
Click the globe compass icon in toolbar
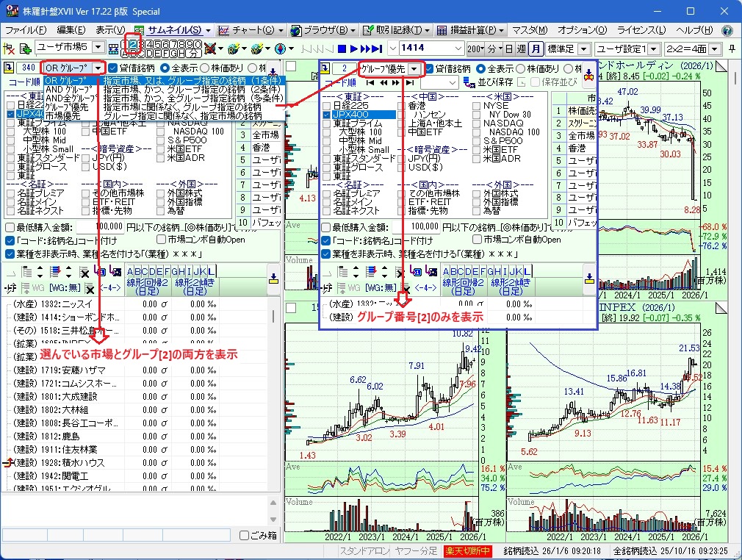click(x=279, y=49)
